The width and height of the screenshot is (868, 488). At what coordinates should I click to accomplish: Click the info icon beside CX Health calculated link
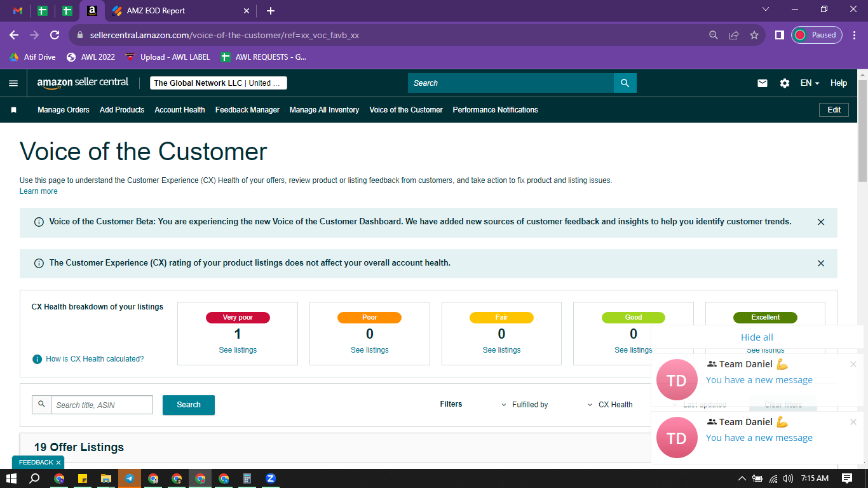coord(37,359)
